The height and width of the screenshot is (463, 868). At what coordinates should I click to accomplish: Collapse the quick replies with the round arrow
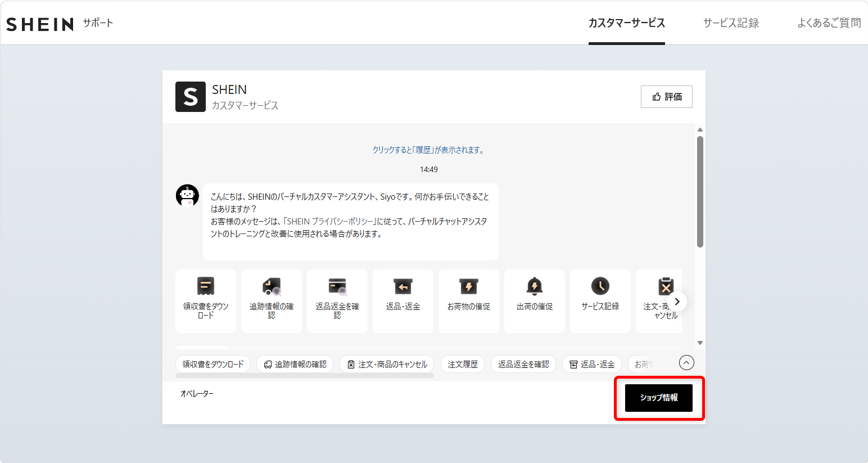tap(686, 363)
